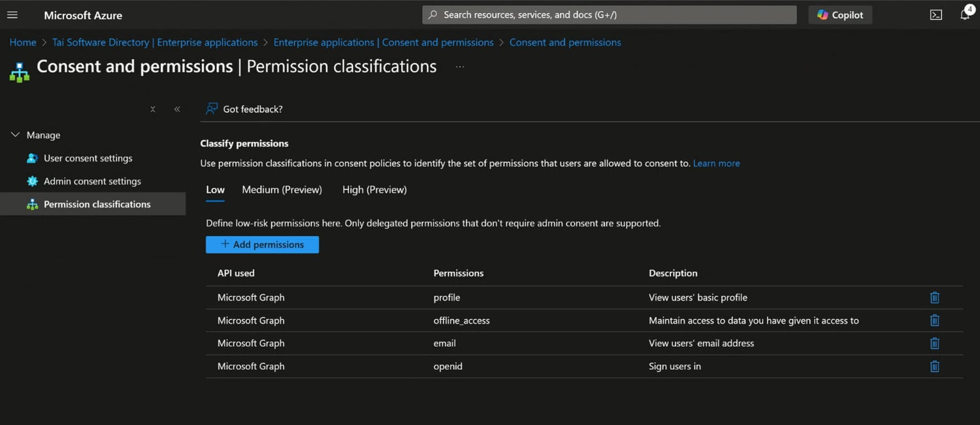
Task: Click the User consent settings icon
Action: (32, 158)
